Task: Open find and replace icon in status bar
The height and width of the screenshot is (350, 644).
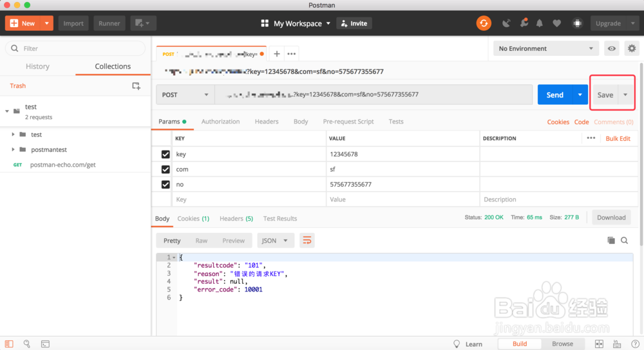Action: coord(26,344)
